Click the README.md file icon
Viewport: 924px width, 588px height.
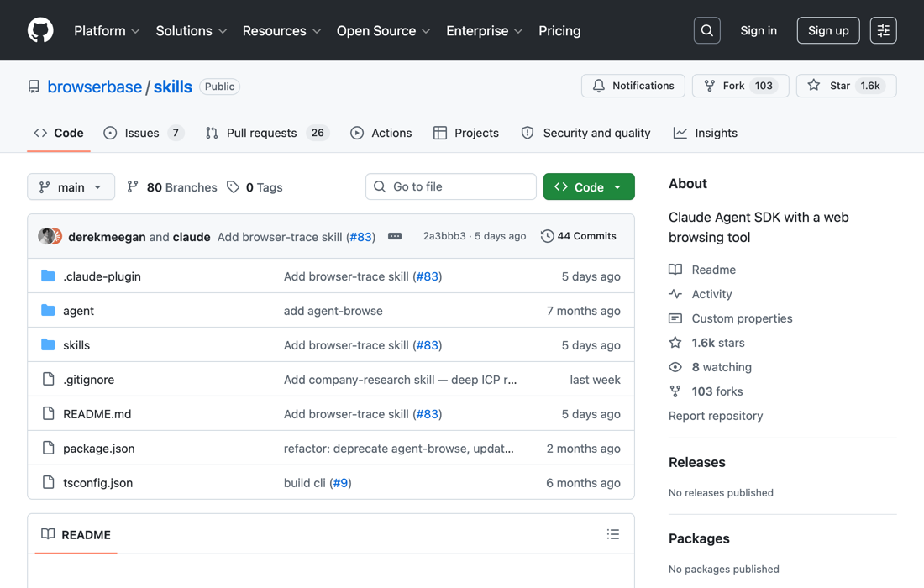pos(49,413)
